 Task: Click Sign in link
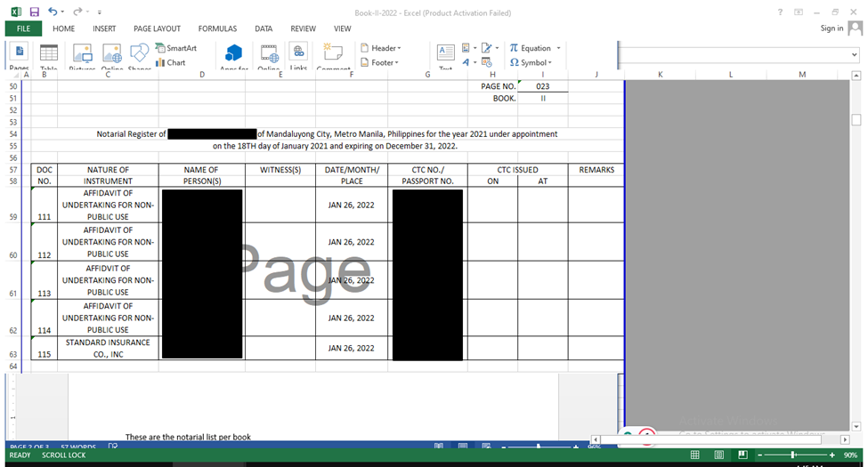point(831,28)
